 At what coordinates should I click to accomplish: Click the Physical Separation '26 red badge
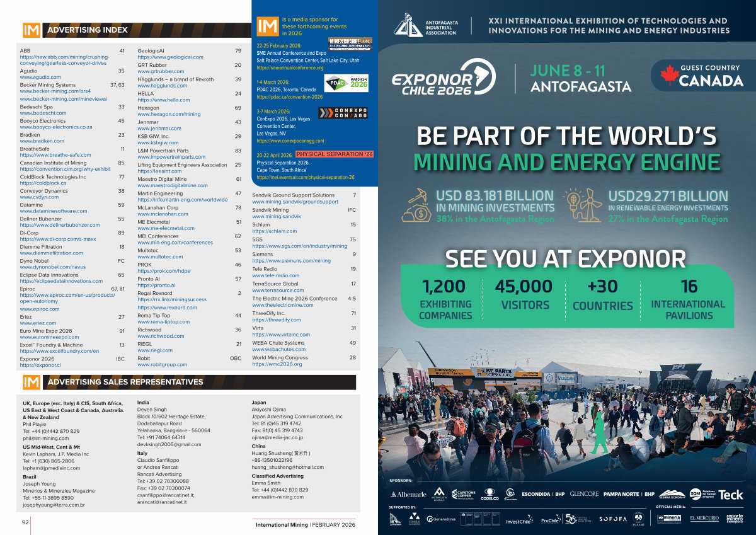[335, 154]
